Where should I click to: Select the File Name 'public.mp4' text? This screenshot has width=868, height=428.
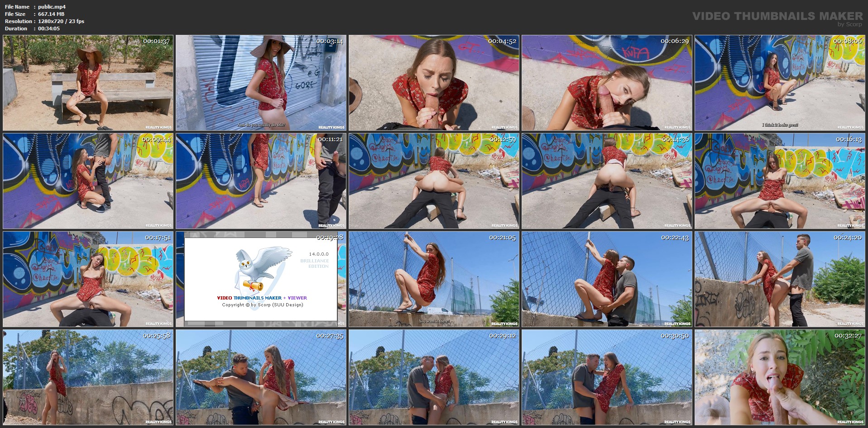pos(52,7)
